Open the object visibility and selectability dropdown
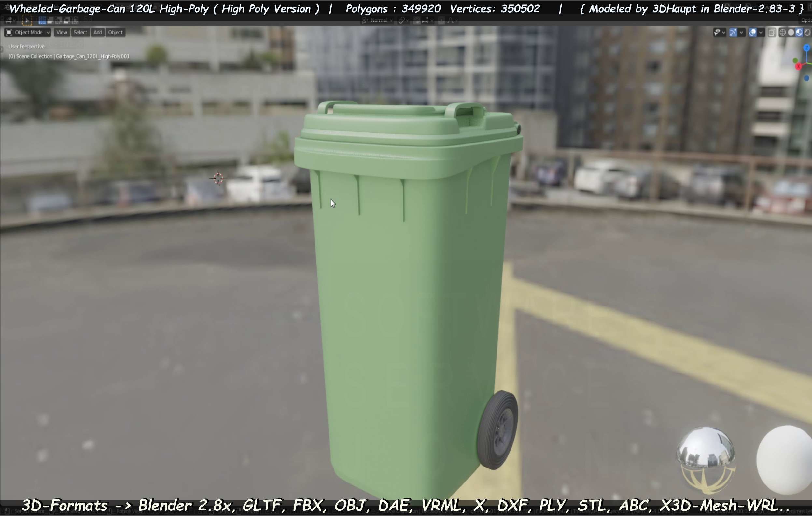 click(x=720, y=32)
